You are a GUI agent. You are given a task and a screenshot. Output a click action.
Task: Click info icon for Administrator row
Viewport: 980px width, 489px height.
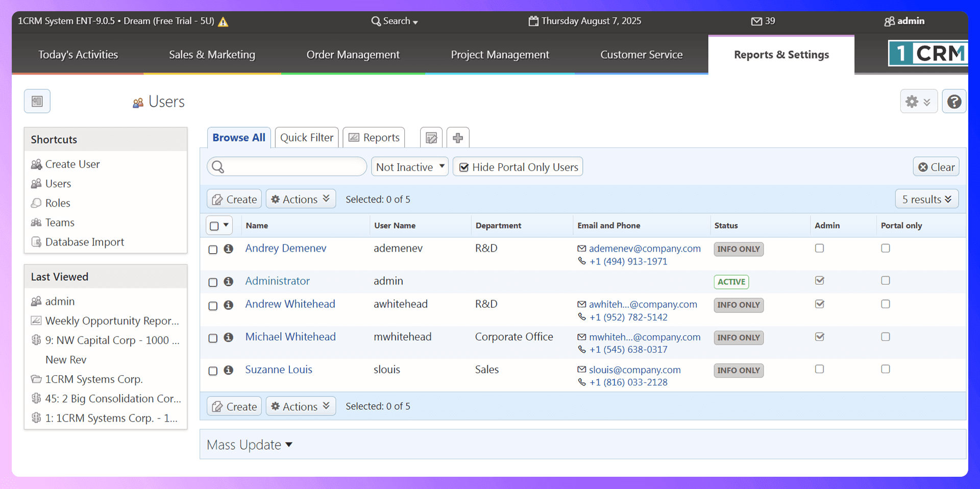pyautogui.click(x=229, y=281)
